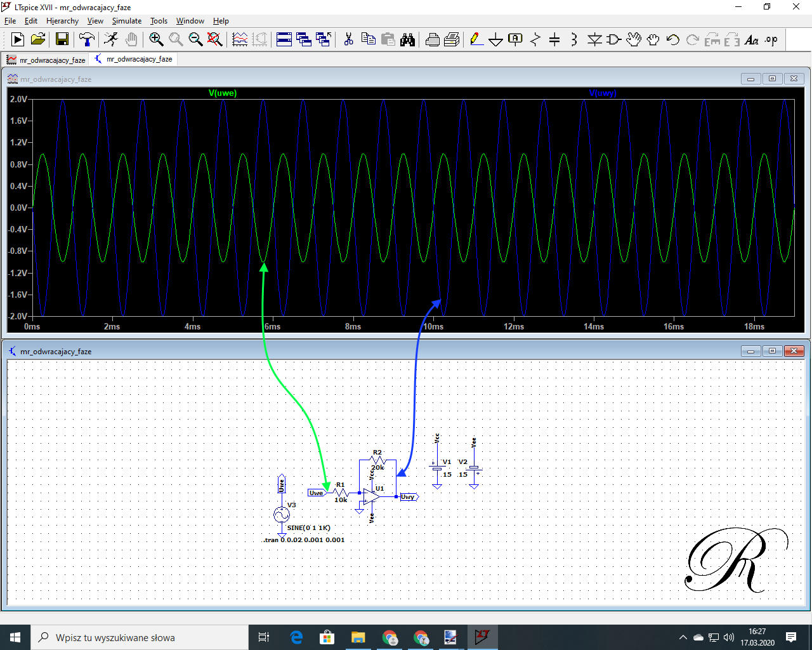
Task: Open the Edit menu
Action: [31, 21]
